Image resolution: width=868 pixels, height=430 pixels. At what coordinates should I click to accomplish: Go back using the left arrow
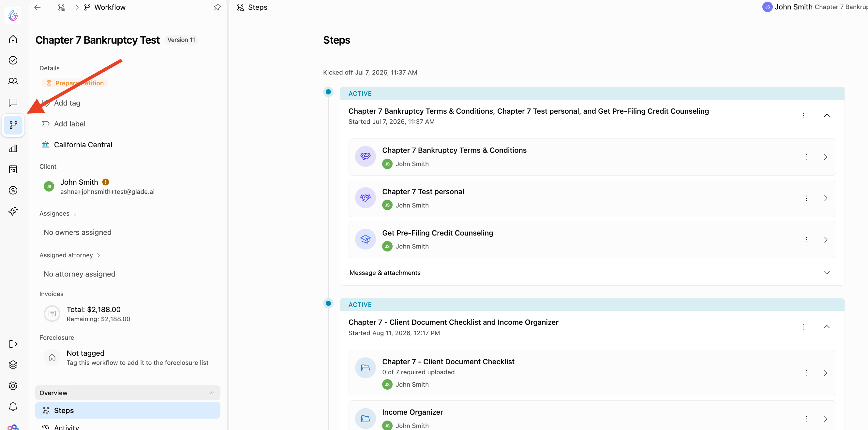[x=37, y=7]
